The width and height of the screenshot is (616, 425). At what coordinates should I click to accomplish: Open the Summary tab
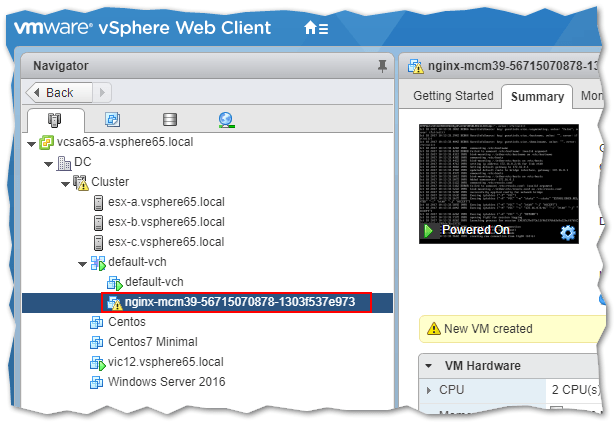[x=537, y=97]
